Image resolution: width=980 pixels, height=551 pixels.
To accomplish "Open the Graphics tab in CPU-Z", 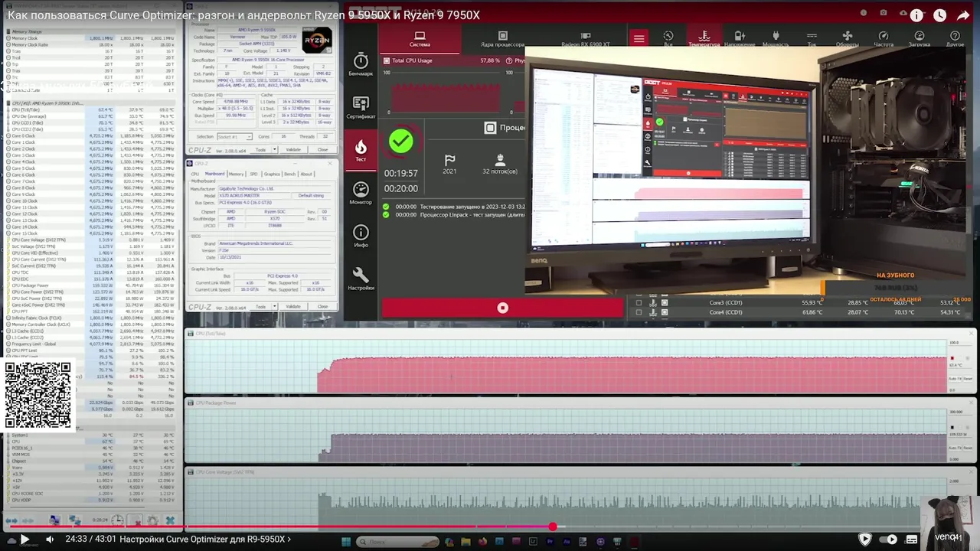I will pos(273,174).
